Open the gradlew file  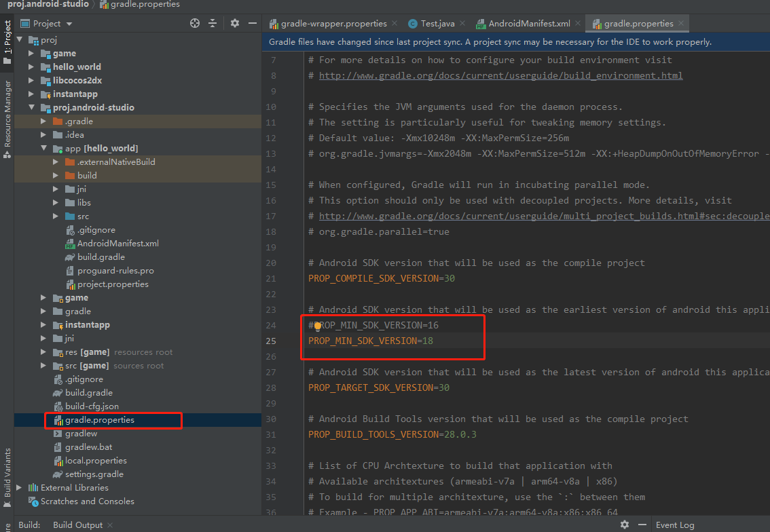click(81, 434)
